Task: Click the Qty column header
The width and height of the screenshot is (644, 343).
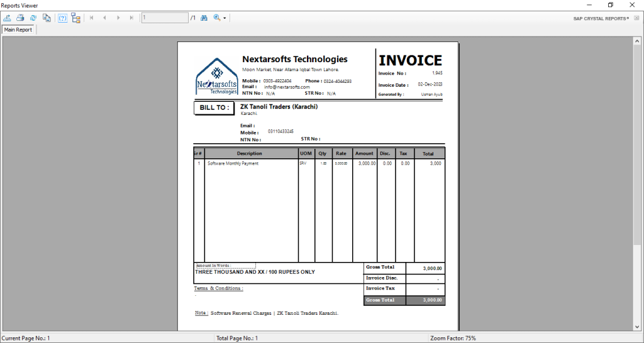Action: click(x=323, y=153)
